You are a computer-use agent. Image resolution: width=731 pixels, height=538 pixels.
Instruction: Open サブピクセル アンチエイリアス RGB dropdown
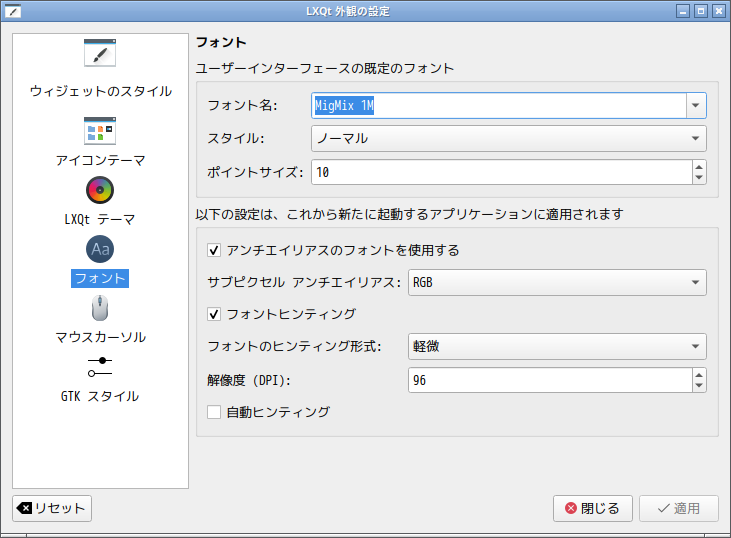[557, 283]
